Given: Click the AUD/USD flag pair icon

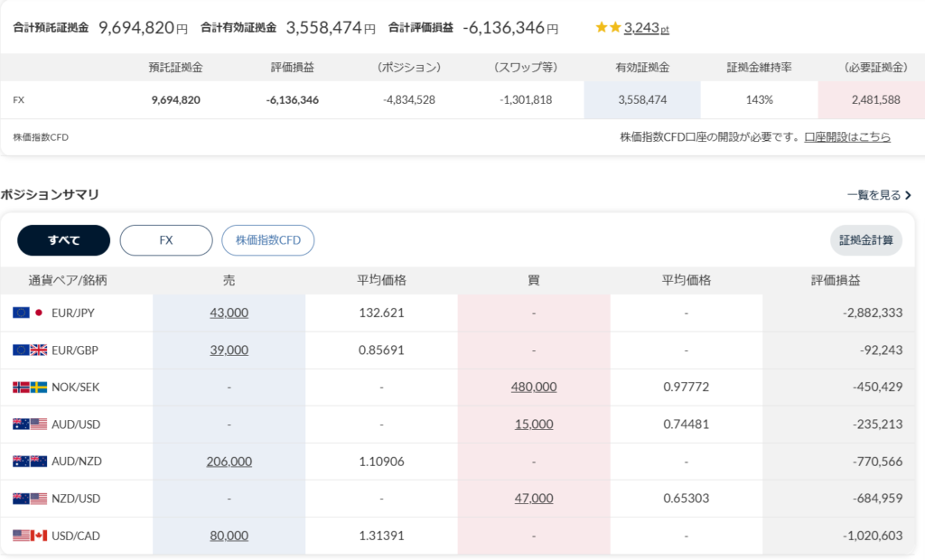Looking at the screenshot, I should [29, 424].
